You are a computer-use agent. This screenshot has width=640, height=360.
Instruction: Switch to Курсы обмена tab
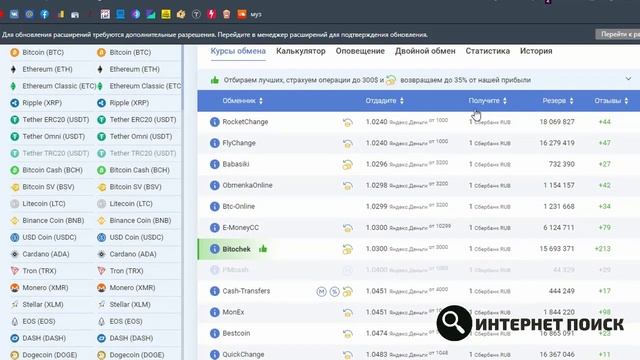[x=238, y=51]
